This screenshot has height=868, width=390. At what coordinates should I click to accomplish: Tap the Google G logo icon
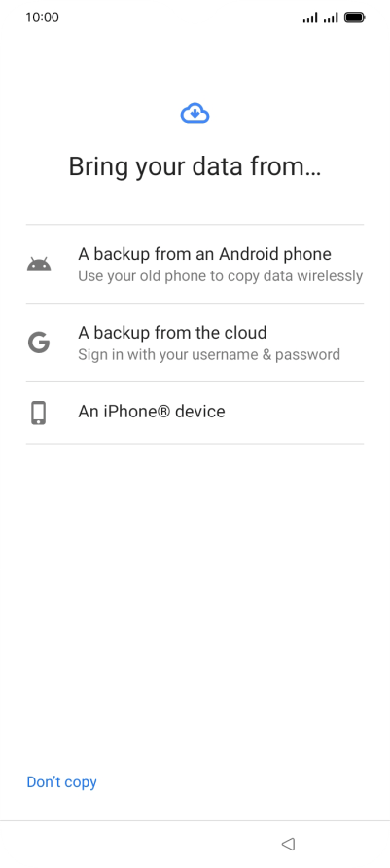pyautogui.click(x=39, y=343)
